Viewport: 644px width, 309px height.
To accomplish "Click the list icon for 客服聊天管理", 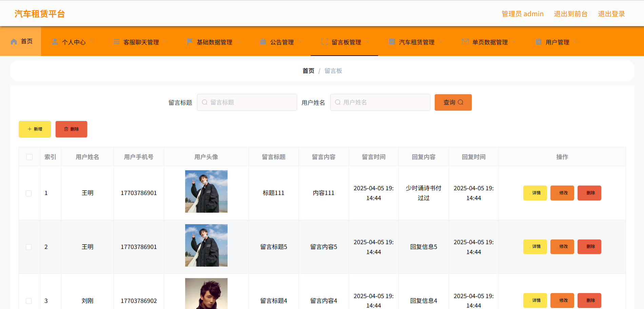I will 116,42.
